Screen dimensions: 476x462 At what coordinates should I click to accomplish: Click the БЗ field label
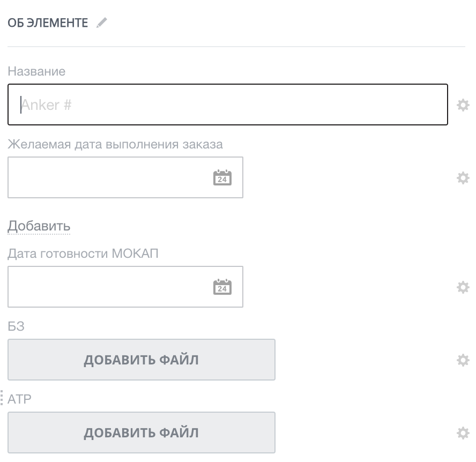coord(16,326)
